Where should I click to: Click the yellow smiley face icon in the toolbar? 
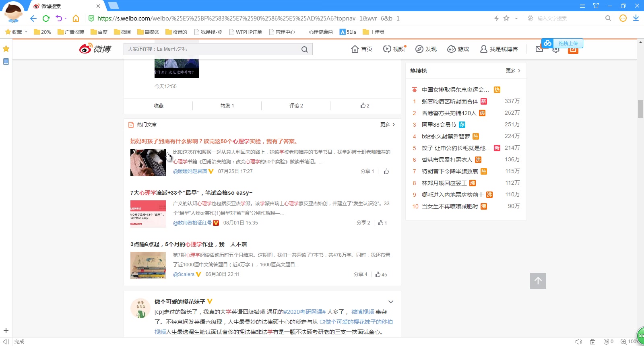623,18
